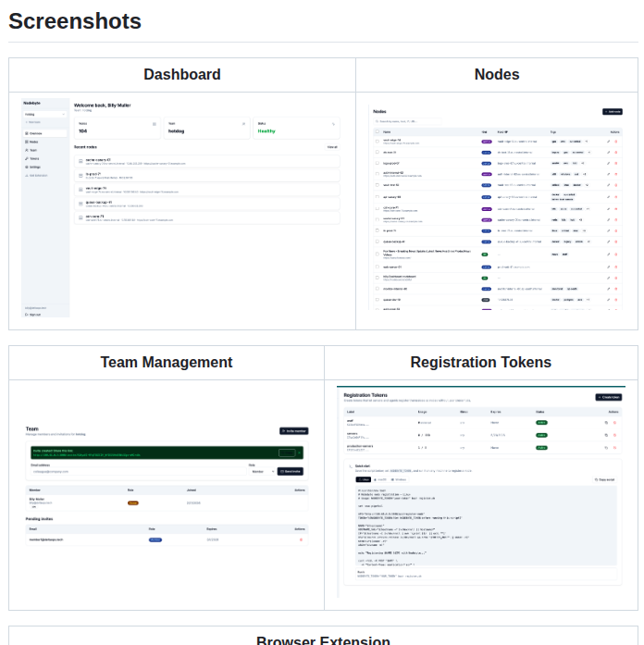Open the Nodes screenshot thumbnail

point(496,207)
